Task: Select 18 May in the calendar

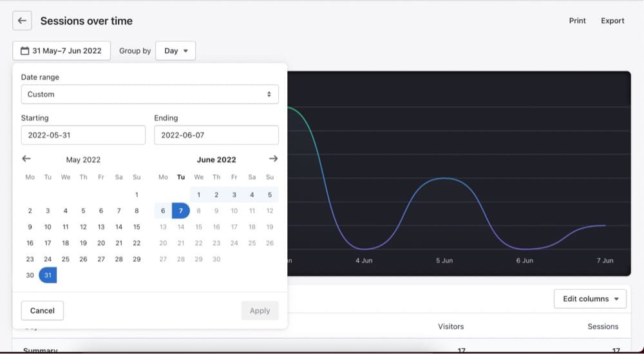Action: tap(65, 243)
